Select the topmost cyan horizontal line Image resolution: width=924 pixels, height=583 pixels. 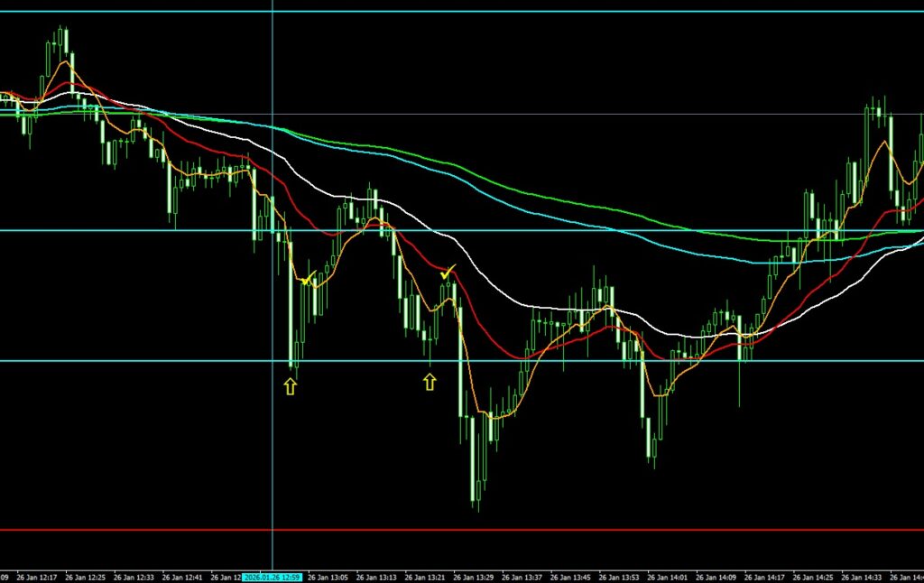click(x=541, y=12)
